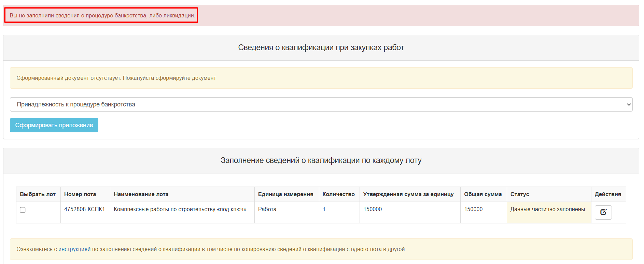Click «Утвержденная сумма за единицу» column header

[x=408, y=194]
